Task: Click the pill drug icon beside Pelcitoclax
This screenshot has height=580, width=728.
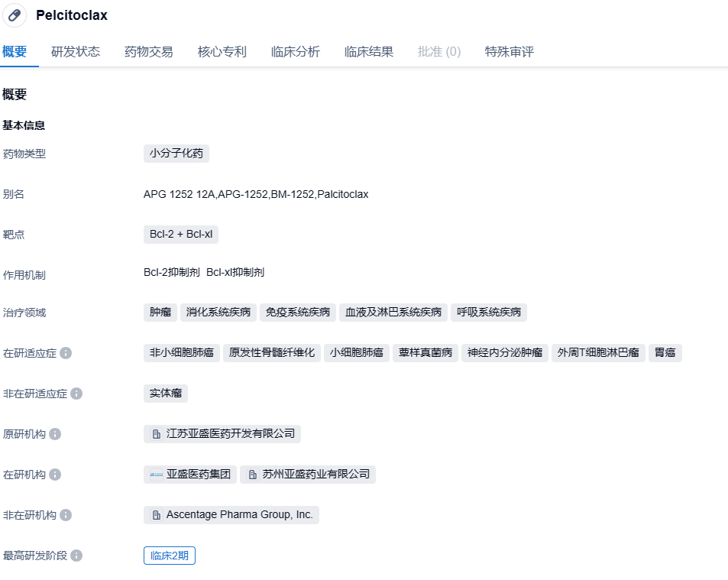Action: [15, 15]
